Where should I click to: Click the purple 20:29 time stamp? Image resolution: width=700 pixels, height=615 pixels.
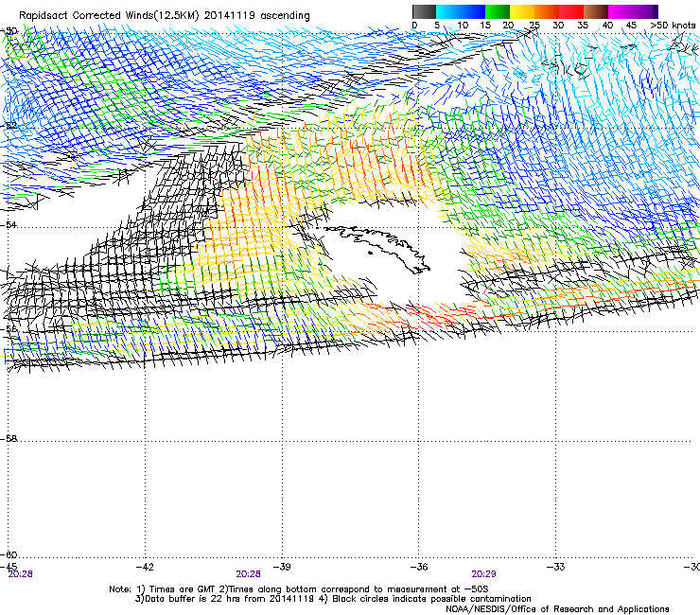tap(483, 574)
